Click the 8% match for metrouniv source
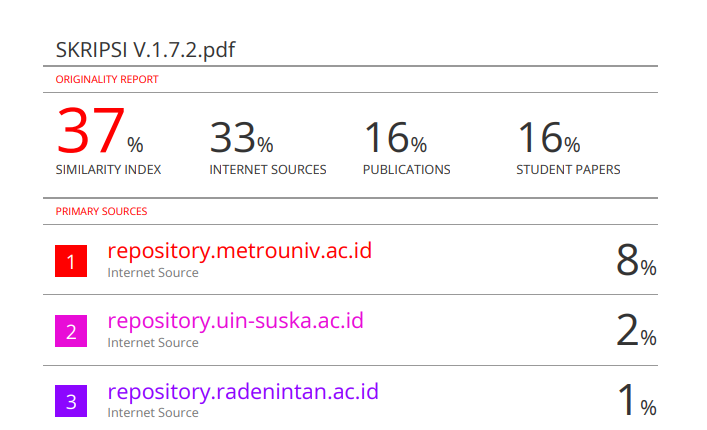 (x=636, y=260)
